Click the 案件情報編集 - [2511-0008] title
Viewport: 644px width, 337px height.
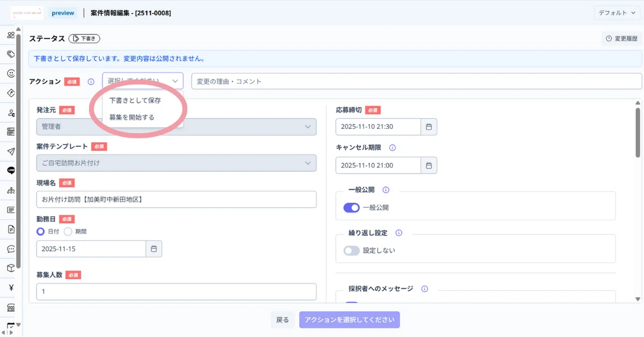tap(131, 13)
